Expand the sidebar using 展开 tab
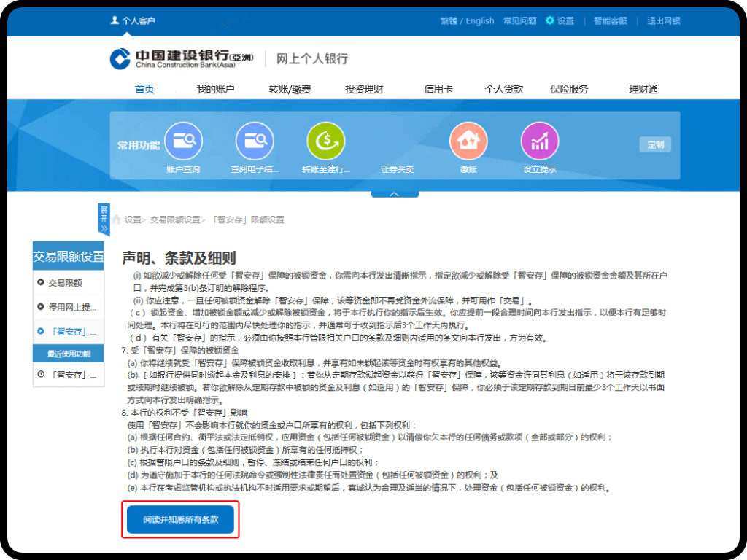The image size is (747, 560). pos(104,218)
